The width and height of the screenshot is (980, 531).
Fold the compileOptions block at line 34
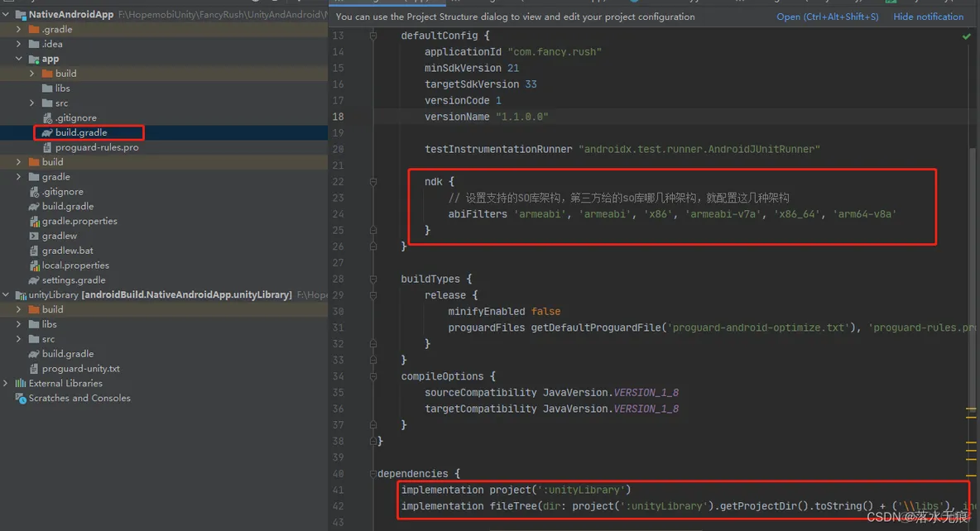point(373,376)
